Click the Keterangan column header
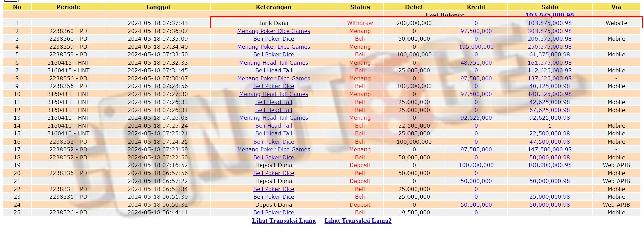644x235 pixels. click(273, 7)
